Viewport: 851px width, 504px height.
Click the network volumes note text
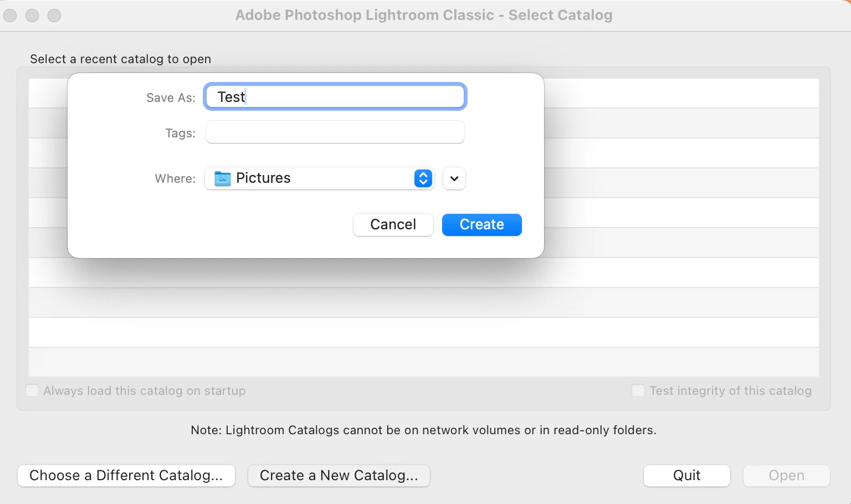(424, 430)
